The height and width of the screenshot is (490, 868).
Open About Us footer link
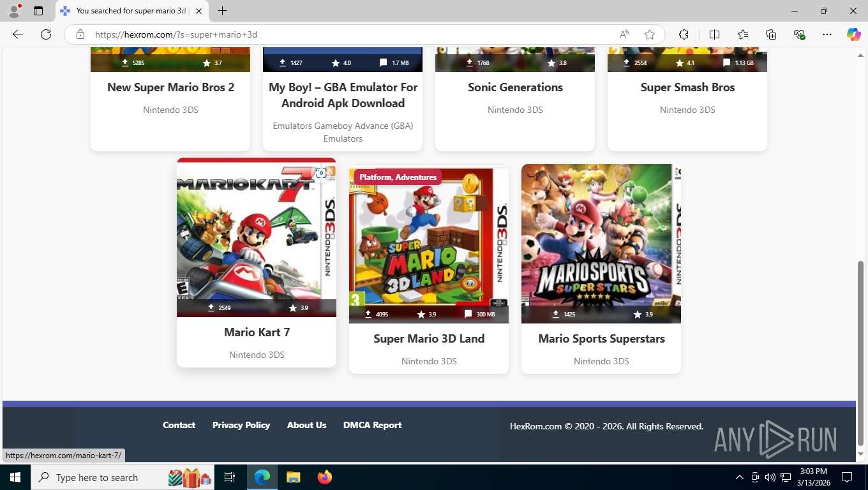point(306,425)
